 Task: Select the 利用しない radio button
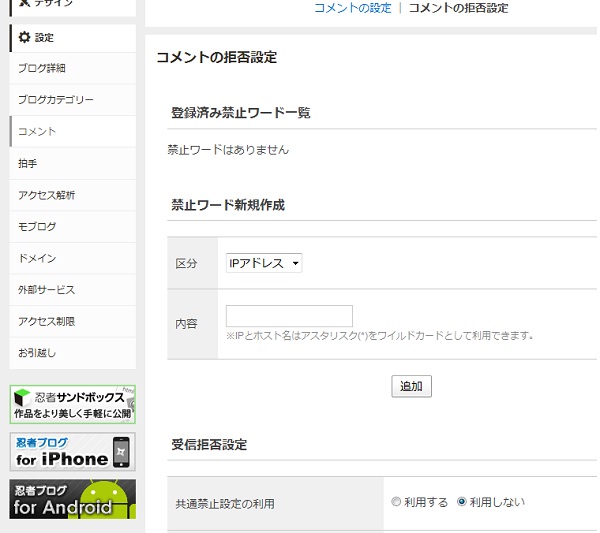click(461, 501)
